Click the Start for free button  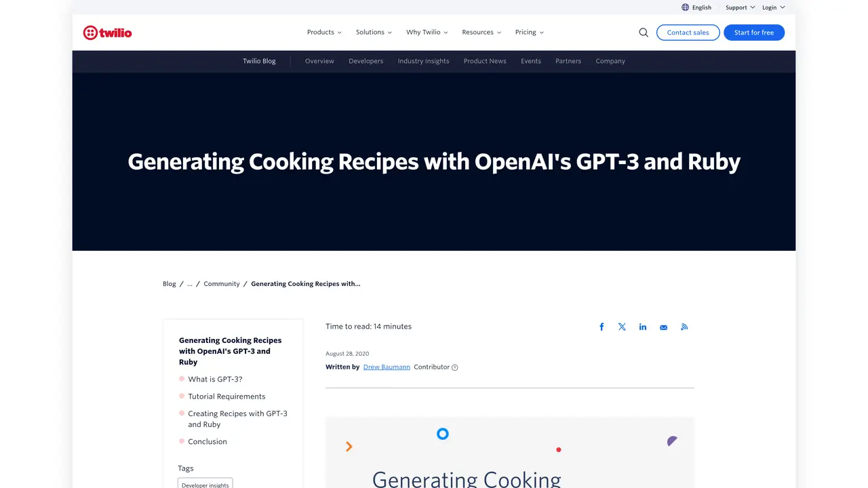click(x=754, y=33)
